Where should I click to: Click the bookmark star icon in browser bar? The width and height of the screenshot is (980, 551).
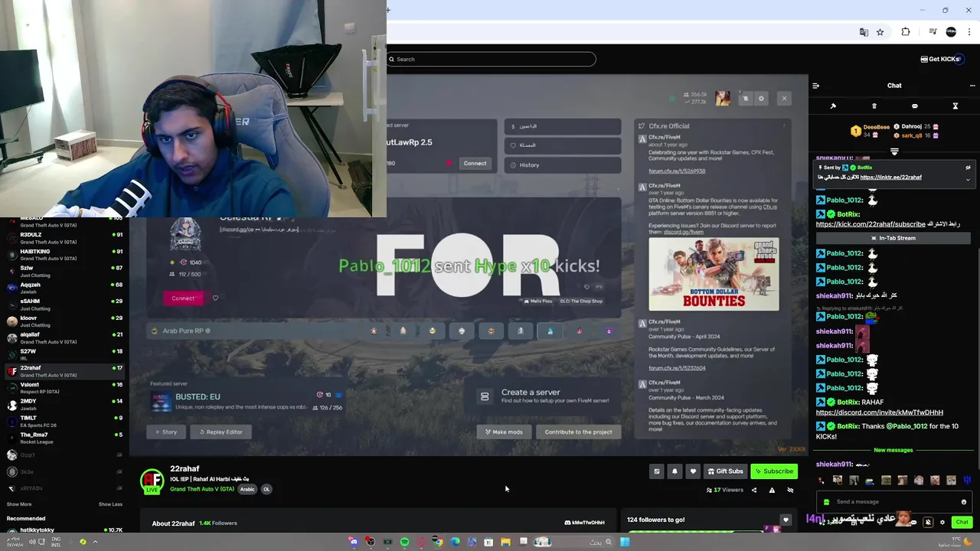click(880, 32)
